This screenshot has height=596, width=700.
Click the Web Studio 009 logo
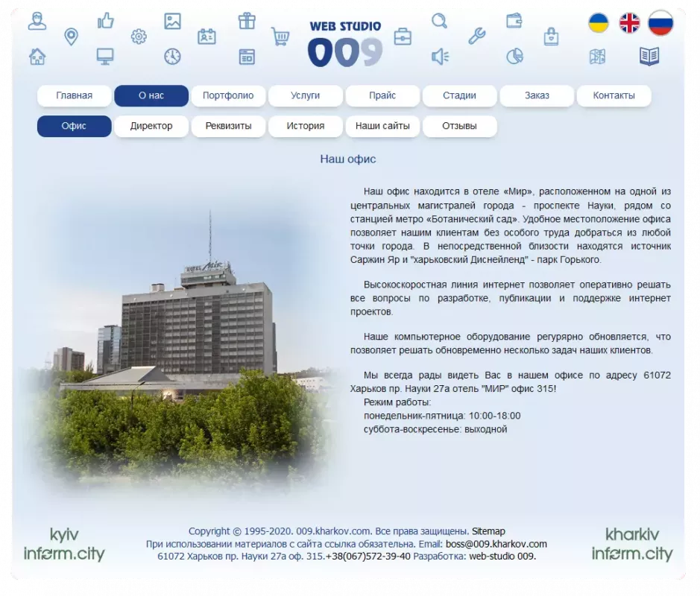pyautogui.click(x=345, y=45)
